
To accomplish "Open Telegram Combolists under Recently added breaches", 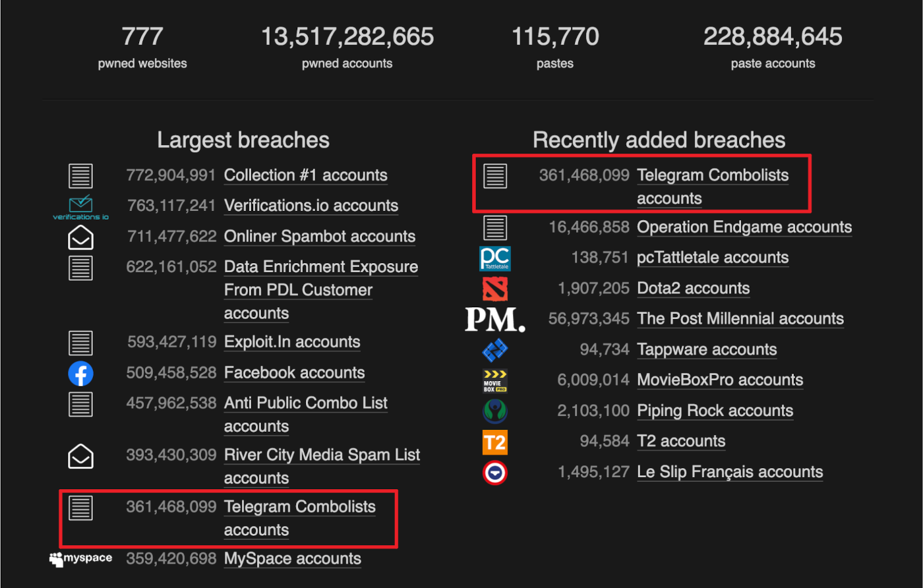I will point(712,175).
